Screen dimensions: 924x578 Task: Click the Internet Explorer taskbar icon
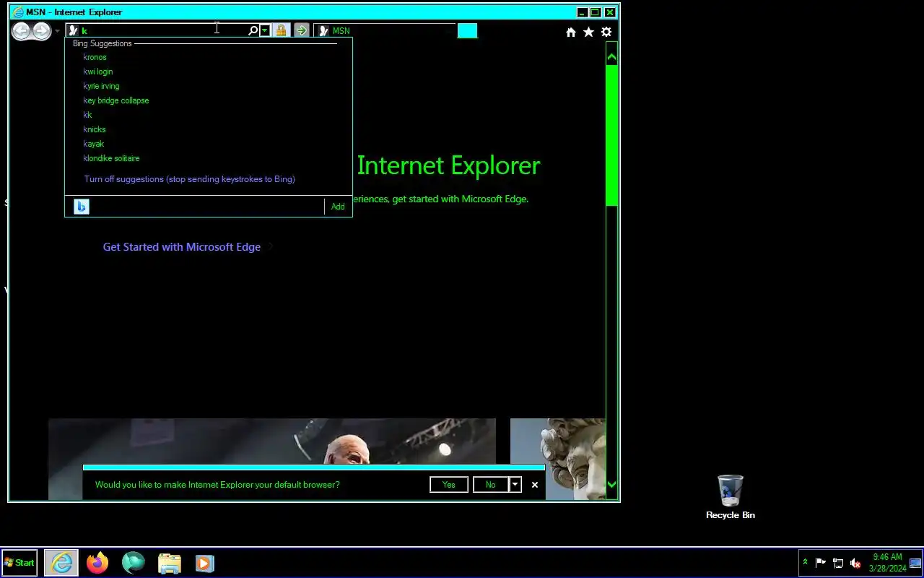click(x=61, y=563)
